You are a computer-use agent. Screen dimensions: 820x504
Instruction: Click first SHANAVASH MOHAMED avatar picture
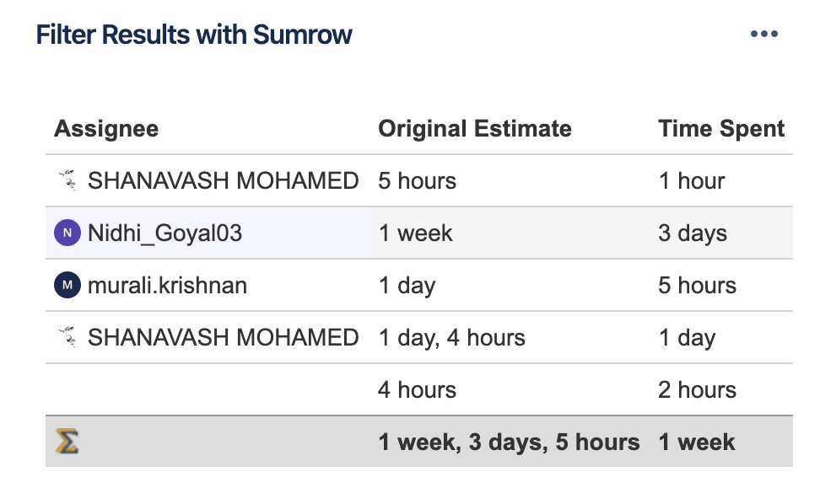(x=68, y=180)
